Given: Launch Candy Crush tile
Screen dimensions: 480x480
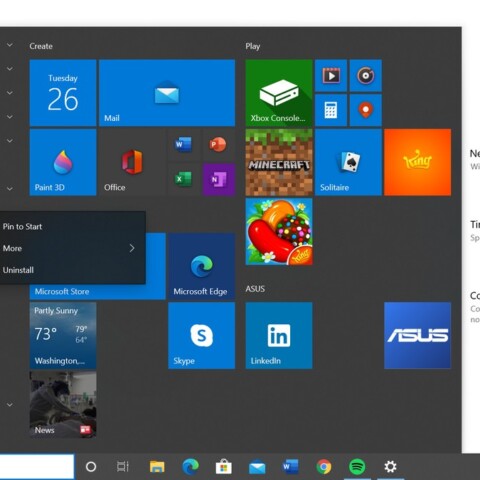Looking at the screenshot, I should 279,232.
